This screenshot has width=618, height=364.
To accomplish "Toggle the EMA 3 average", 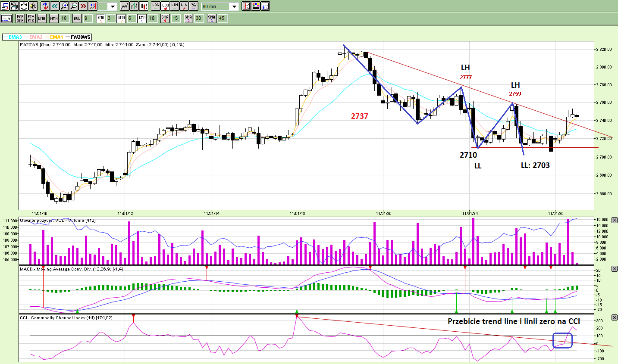I will 142,18.
